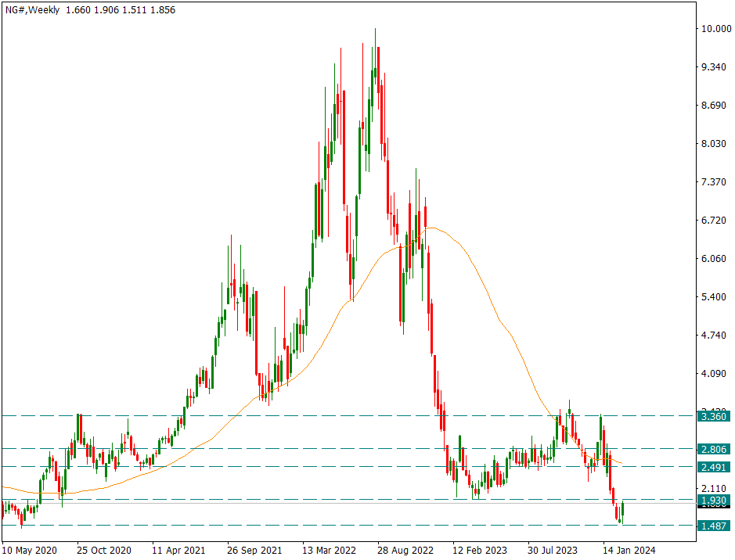Click the 6.720 price axis label

(x=713, y=220)
